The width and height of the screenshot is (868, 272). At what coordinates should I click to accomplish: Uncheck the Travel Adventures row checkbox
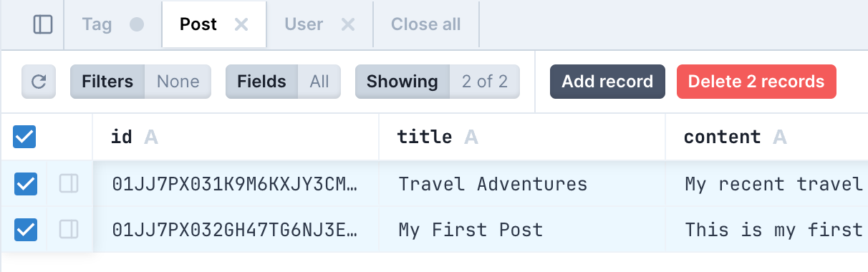pyautogui.click(x=26, y=184)
